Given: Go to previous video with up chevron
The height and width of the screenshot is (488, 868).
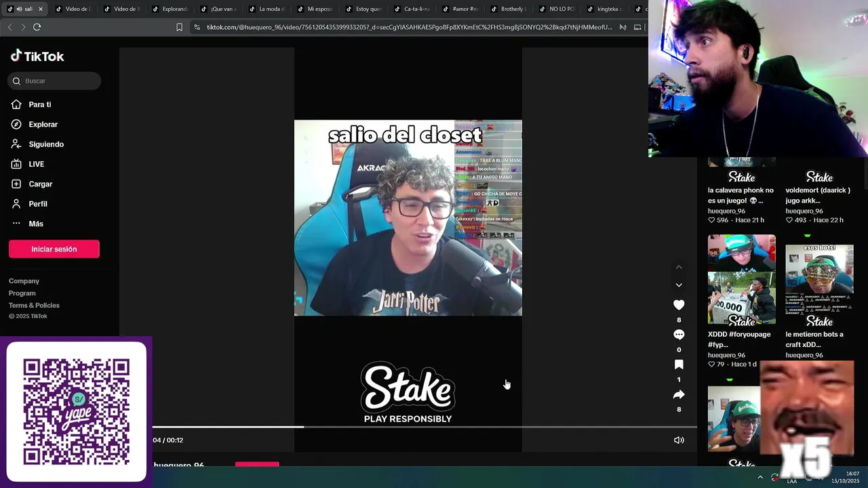Looking at the screenshot, I should point(679,267).
